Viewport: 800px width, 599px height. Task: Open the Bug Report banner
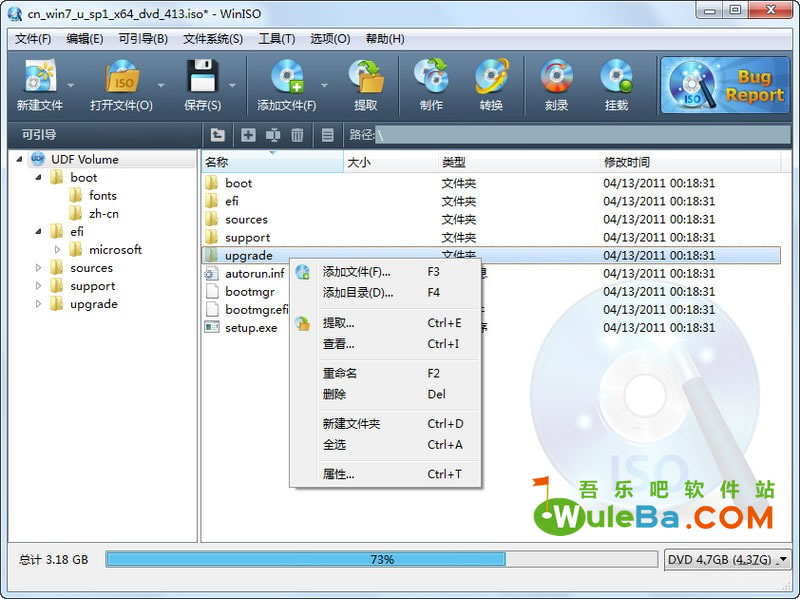coord(725,85)
